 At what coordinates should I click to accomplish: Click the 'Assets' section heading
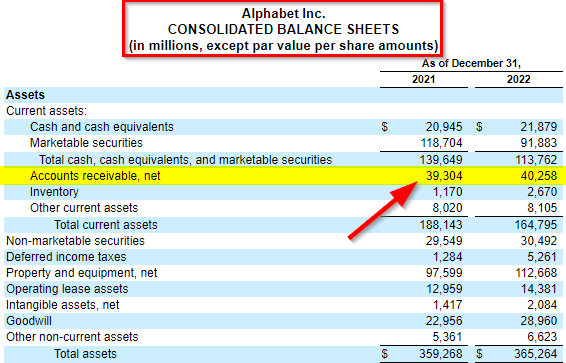pyautogui.click(x=25, y=95)
